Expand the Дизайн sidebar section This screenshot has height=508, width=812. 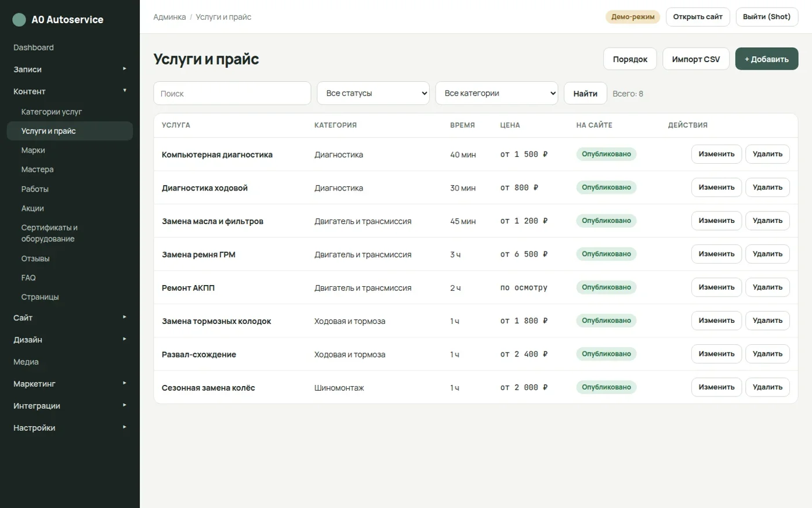[70, 340]
